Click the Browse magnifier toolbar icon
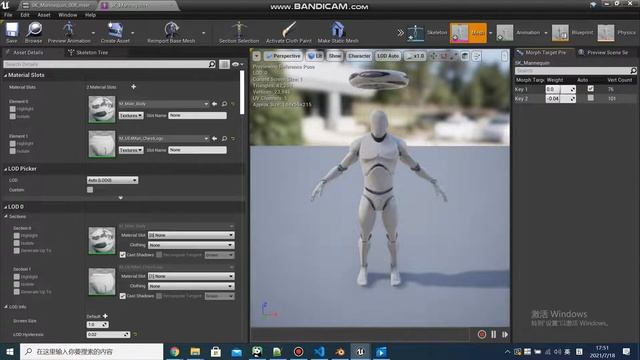 pos(33,31)
